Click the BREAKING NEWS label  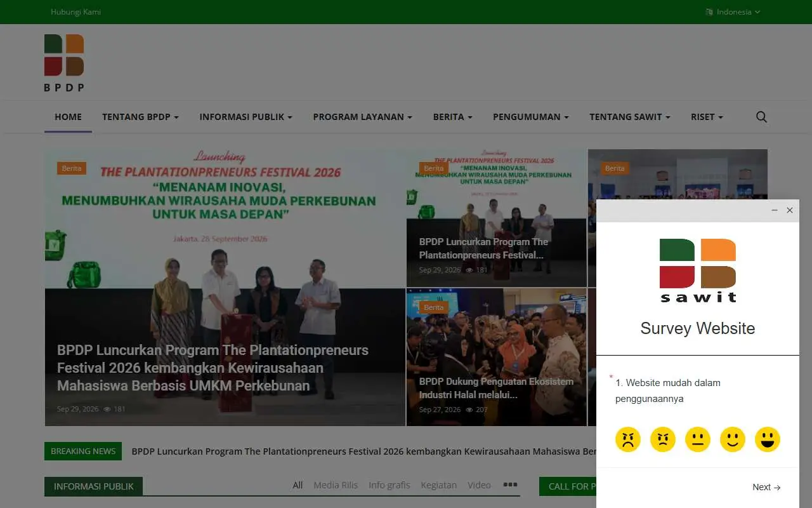pyautogui.click(x=83, y=451)
